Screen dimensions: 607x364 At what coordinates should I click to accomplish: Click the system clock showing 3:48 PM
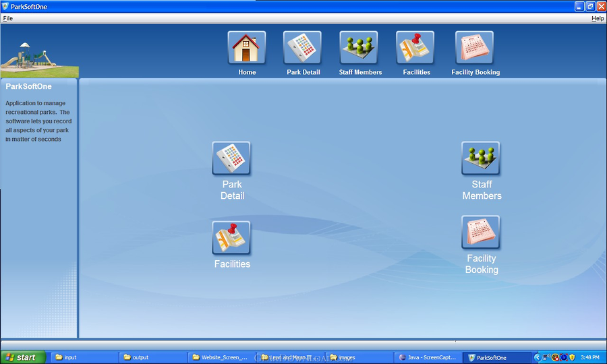tap(589, 357)
